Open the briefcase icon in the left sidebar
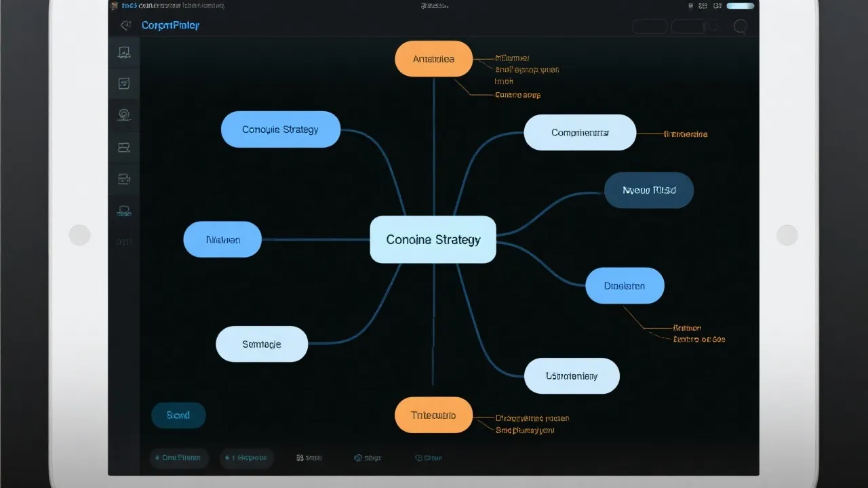Viewport: 868px width, 488px height. click(124, 179)
